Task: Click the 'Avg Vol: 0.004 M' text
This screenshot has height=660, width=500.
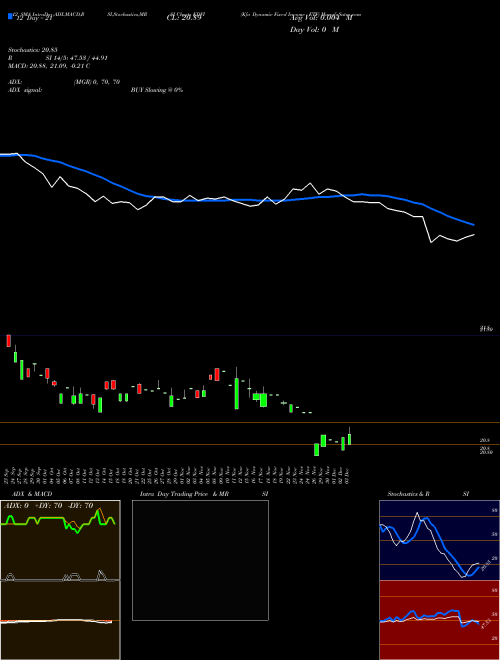Action: pos(321,18)
